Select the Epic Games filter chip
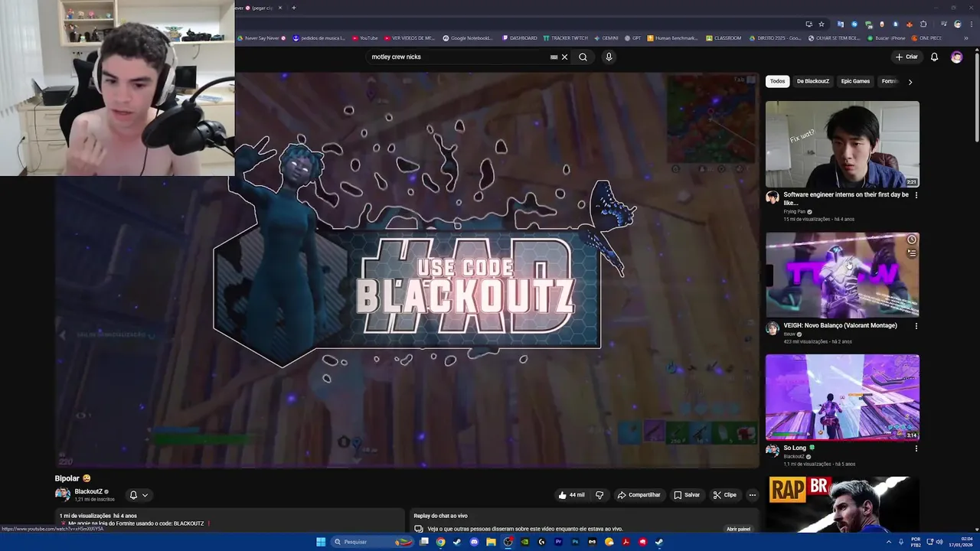Viewport: 980px width, 551px height. (855, 81)
